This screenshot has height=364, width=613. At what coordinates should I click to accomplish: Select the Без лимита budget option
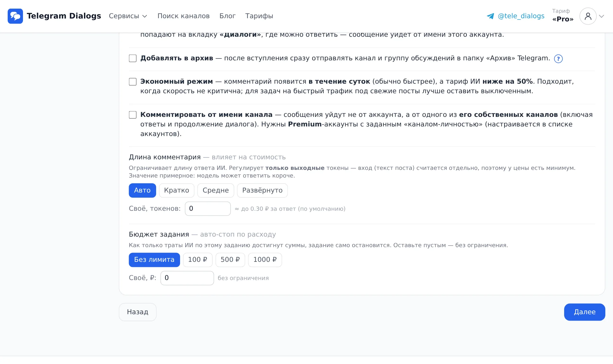click(154, 260)
